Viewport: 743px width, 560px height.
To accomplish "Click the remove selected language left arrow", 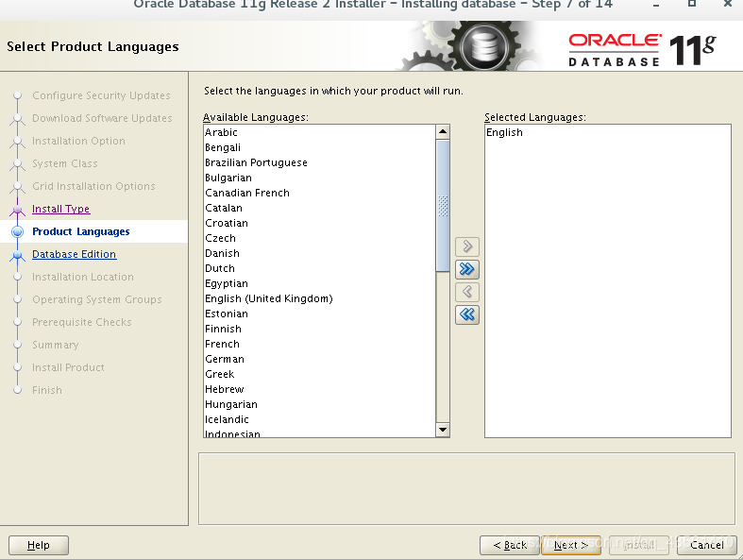I will tap(466, 292).
